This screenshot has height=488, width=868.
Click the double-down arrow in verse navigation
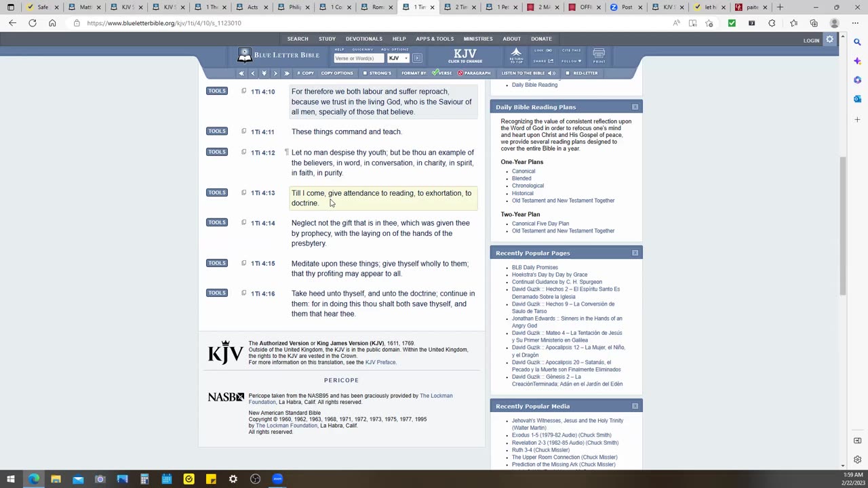click(264, 73)
